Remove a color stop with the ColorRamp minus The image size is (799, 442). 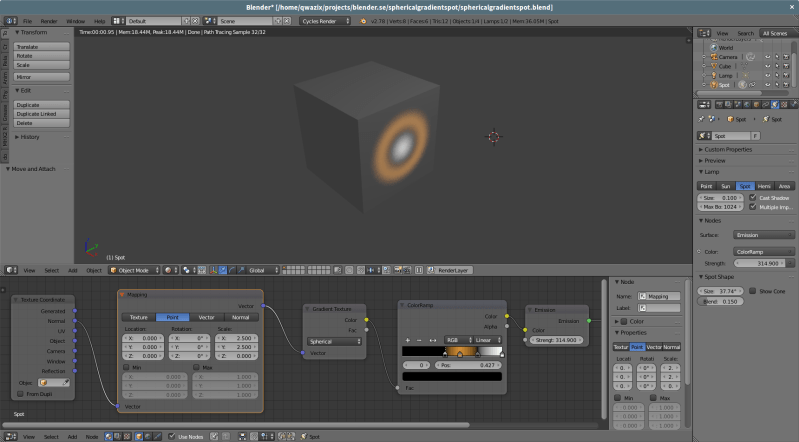point(419,340)
